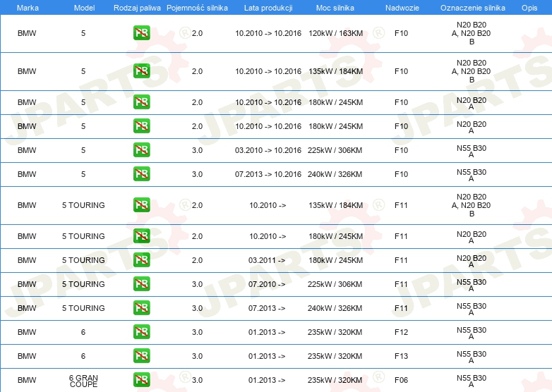
Task: Click 5 TOURING model in the 135kW / 184KM row
Action: coord(83,205)
